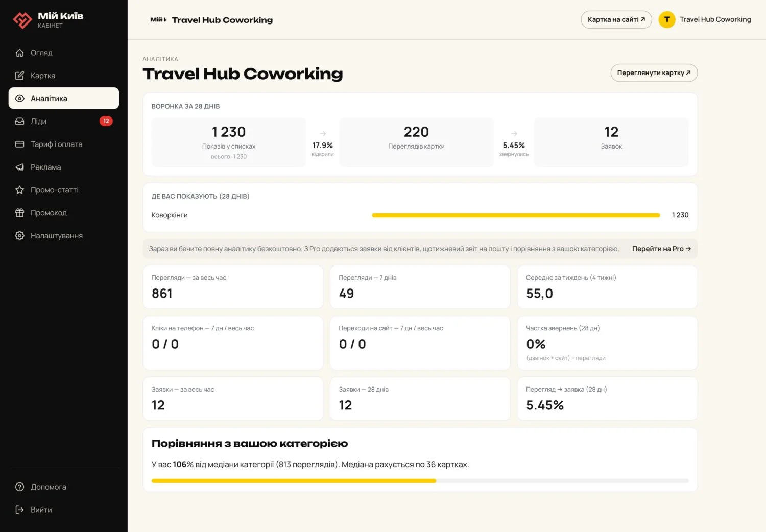Click the red 12 leads badge
The image size is (766, 532).
click(x=106, y=121)
